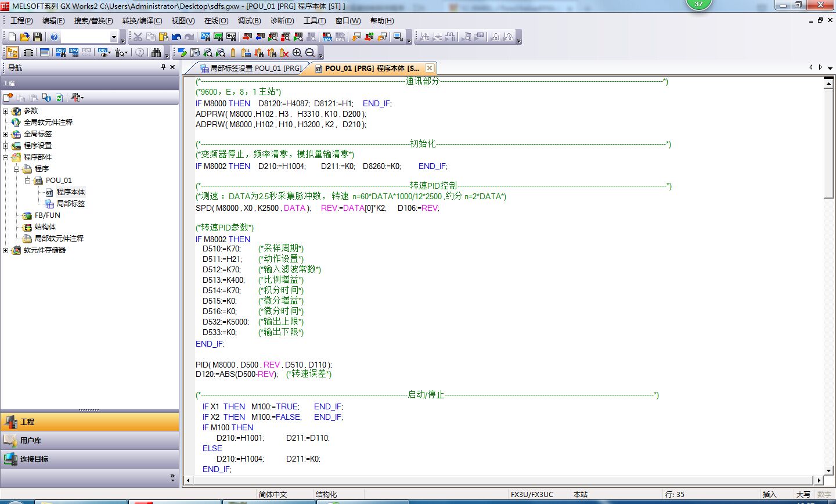Expand the 参数 tree node
Viewport: 836px width, 504px height.
6,111
